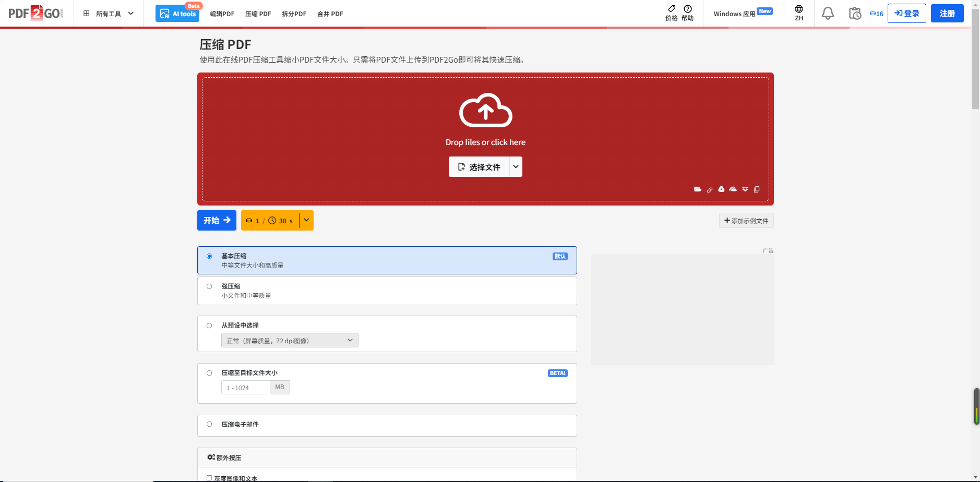The image size is (980, 482).
Task: Click the 帮助 help question icon
Action: coord(688,13)
